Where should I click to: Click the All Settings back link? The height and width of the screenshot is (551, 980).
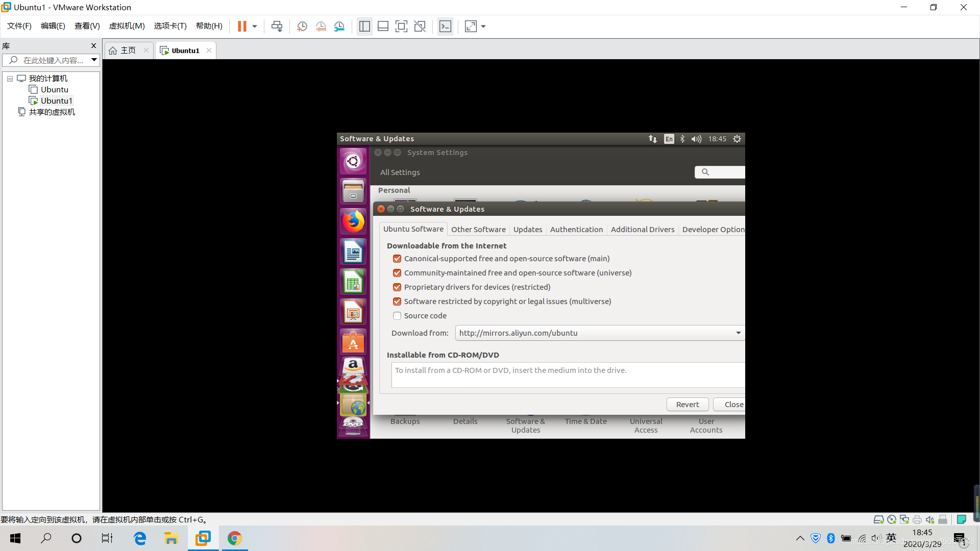coord(399,171)
